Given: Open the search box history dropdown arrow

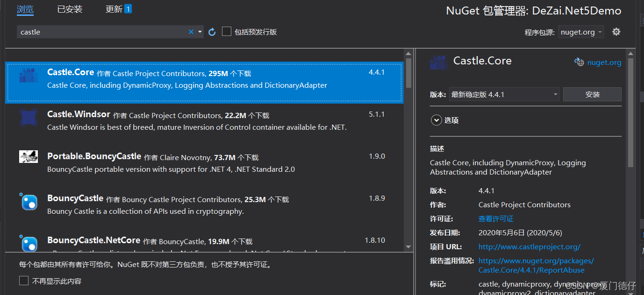Looking at the screenshot, I should click(200, 32).
